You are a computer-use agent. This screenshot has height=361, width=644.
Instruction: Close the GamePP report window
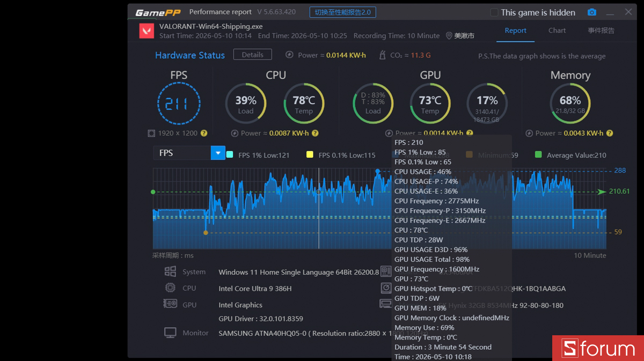[x=628, y=12]
